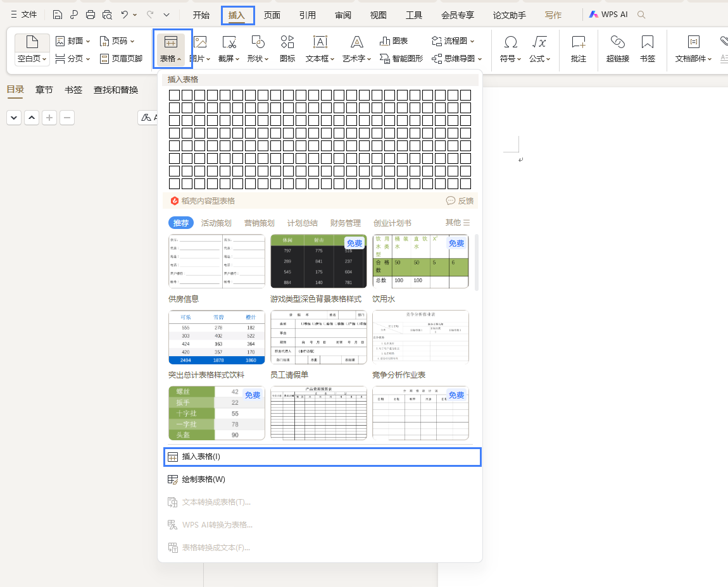Insert a Chart (图表)

pyautogui.click(x=394, y=41)
